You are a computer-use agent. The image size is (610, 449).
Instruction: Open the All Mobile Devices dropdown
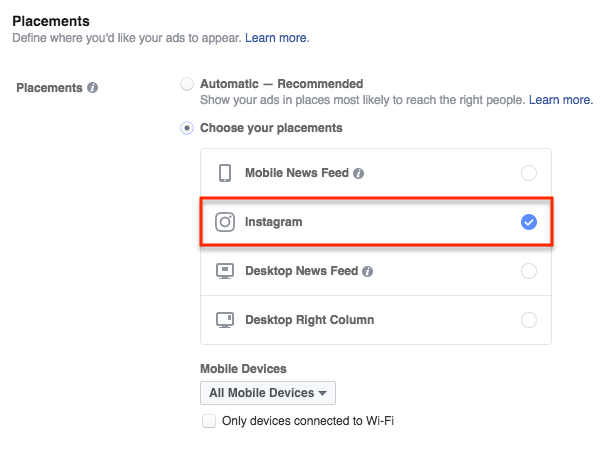268,393
